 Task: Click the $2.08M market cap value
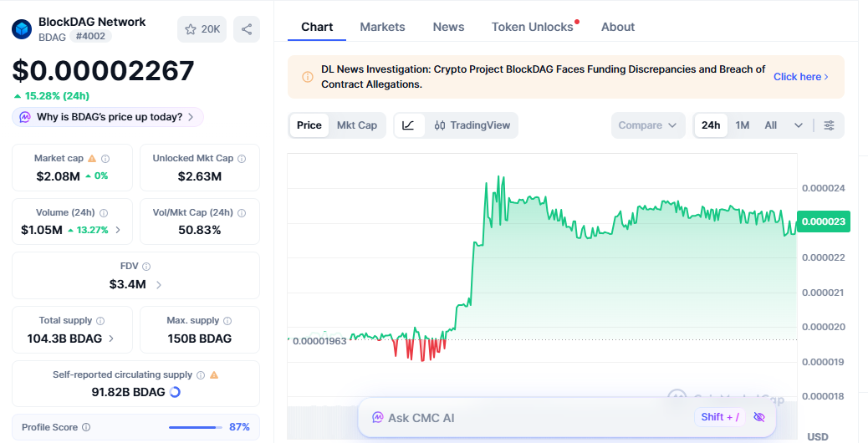(59, 176)
